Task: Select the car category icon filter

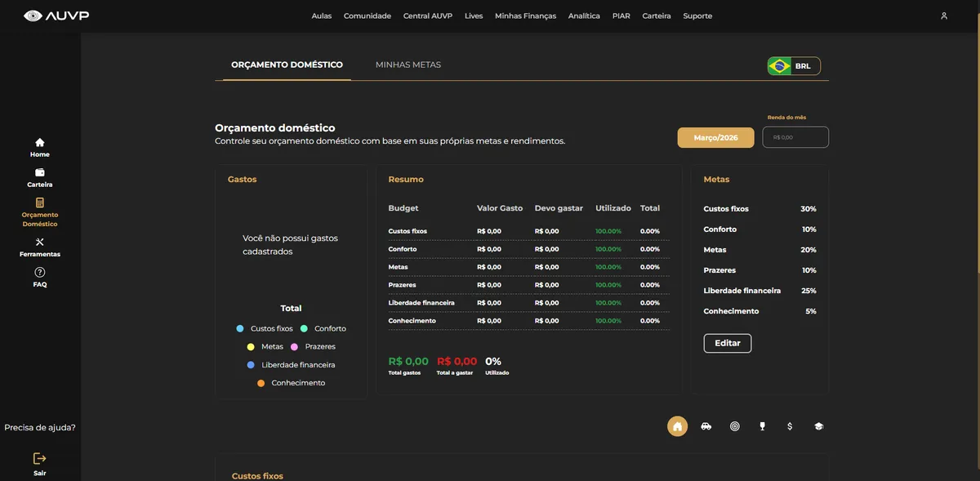Action: click(x=706, y=426)
